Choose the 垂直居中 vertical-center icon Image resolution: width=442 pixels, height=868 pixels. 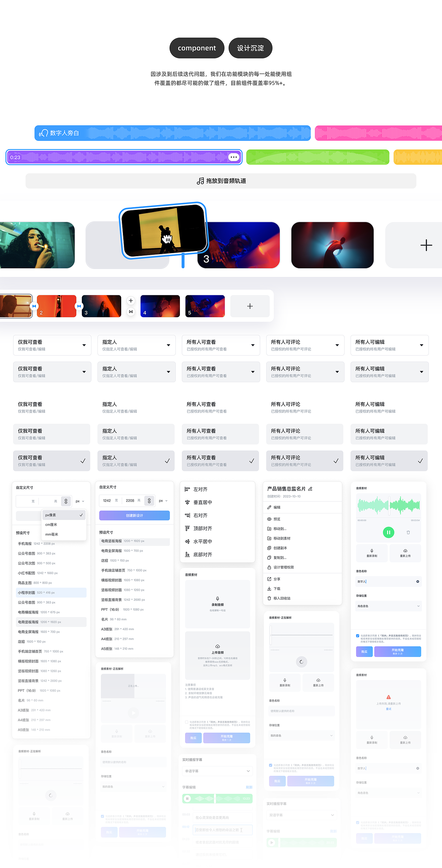click(x=187, y=502)
